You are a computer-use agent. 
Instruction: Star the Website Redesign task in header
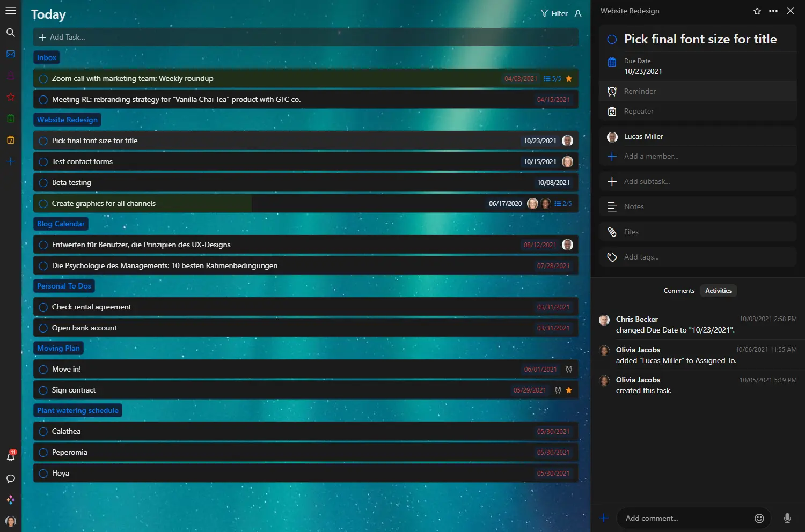[757, 11]
